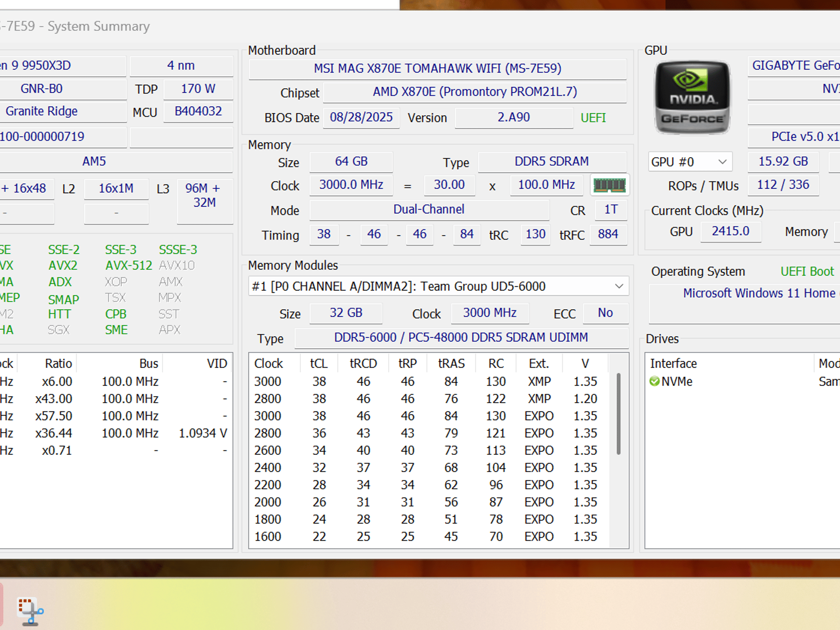Expand the memory module selection dropdown
The width and height of the screenshot is (840, 630).
click(x=438, y=286)
